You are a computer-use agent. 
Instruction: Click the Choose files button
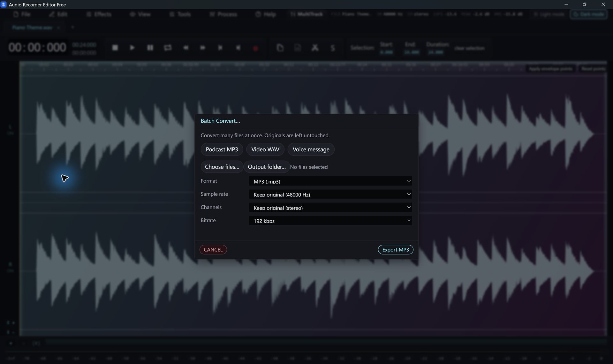pyautogui.click(x=222, y=167)
